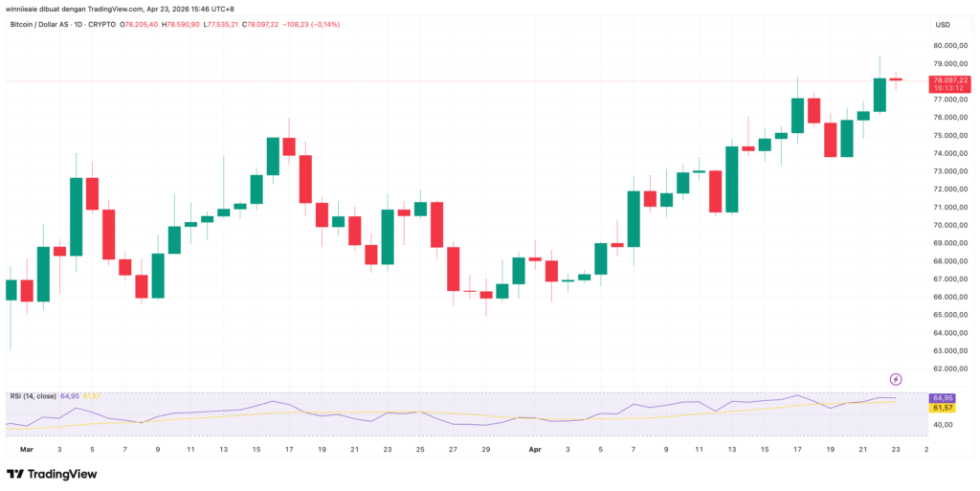
Task: Click purple RSI value 64,95 in legend
Action: pyautogui.click(x=69, y=396)
